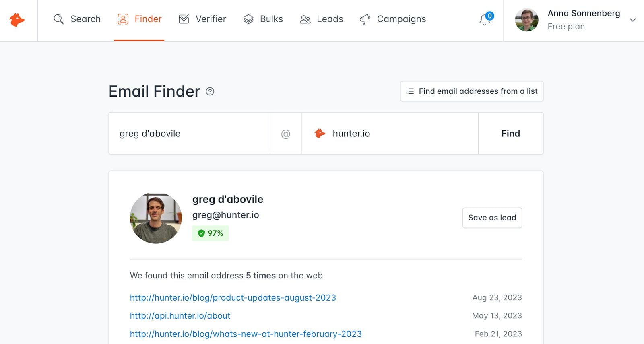Click the domain input field hunter.io
The height and width of the screenshot is (344, 644).
tap(390, 134)
